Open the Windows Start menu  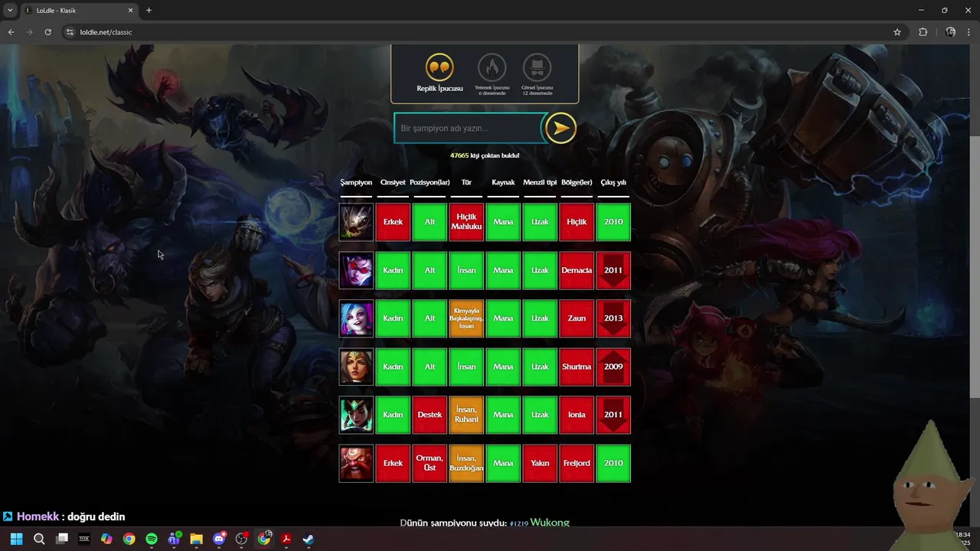pyautogui.click(x=16, y=539)
